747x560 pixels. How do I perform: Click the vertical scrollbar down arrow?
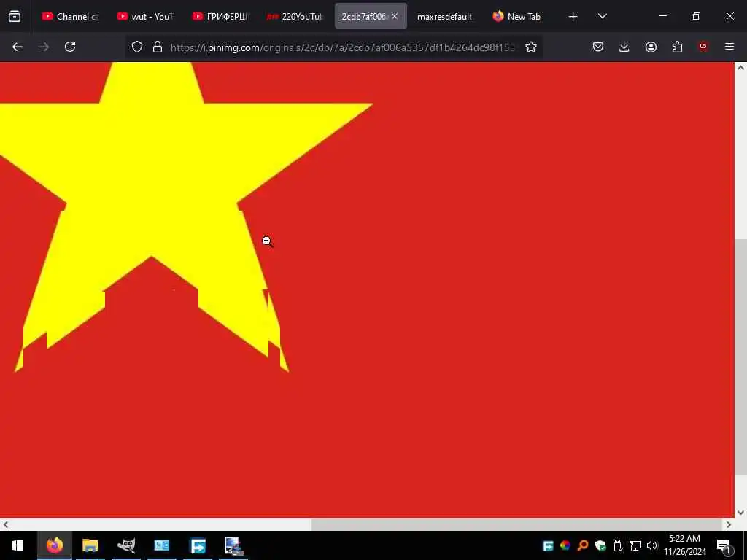(740, 513)
